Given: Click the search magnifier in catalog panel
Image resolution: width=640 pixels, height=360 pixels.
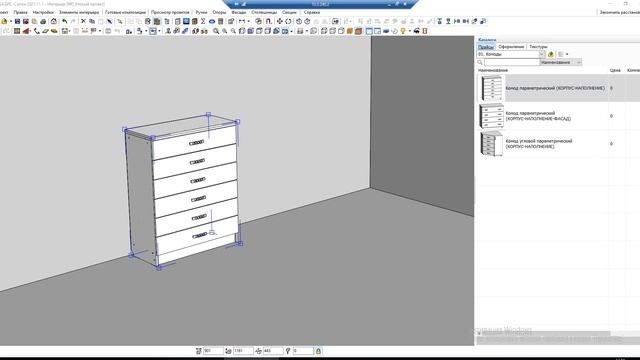Looking at the screenshot, I should [480, 62].
